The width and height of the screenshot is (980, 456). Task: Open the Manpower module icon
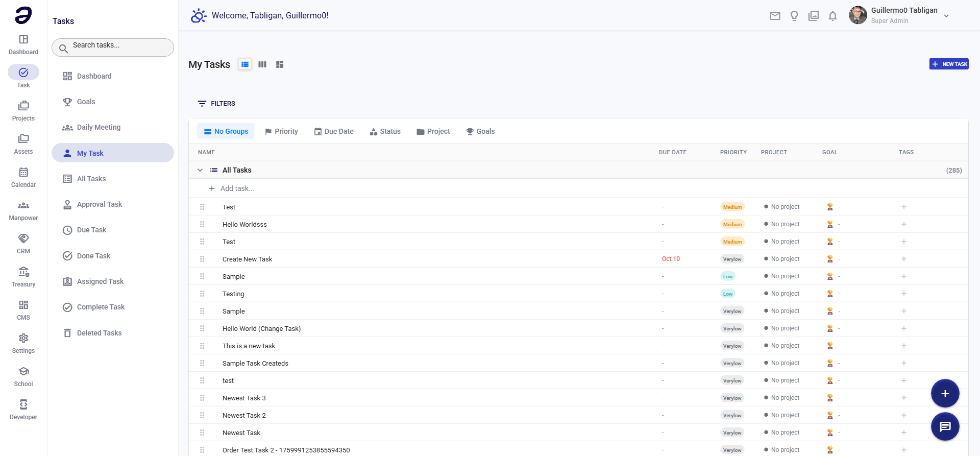pos(23,205)
